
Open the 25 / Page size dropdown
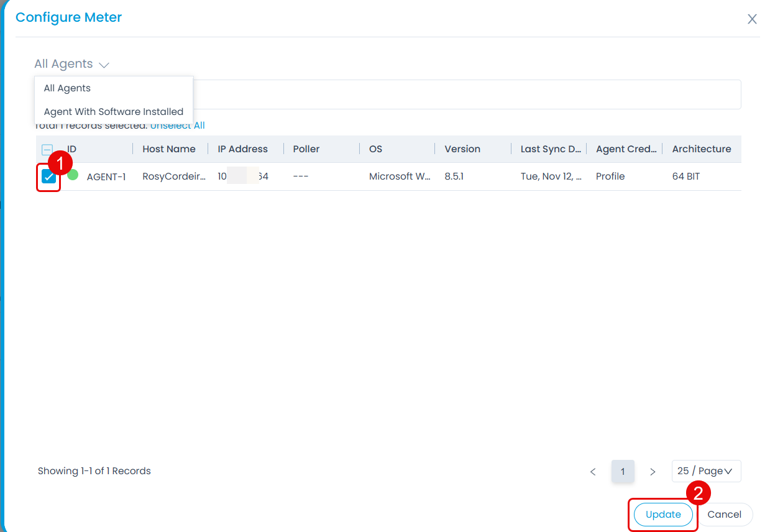click(706, 471)
